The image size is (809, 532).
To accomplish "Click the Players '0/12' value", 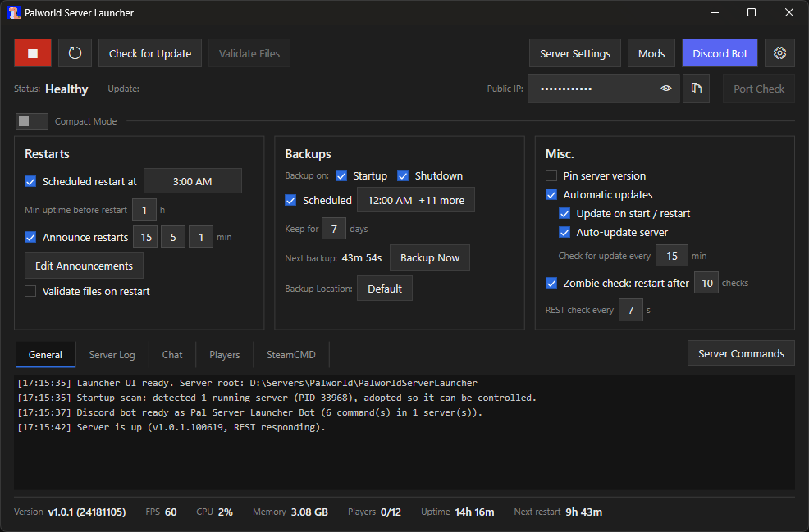I will click(x=391, y=512).
